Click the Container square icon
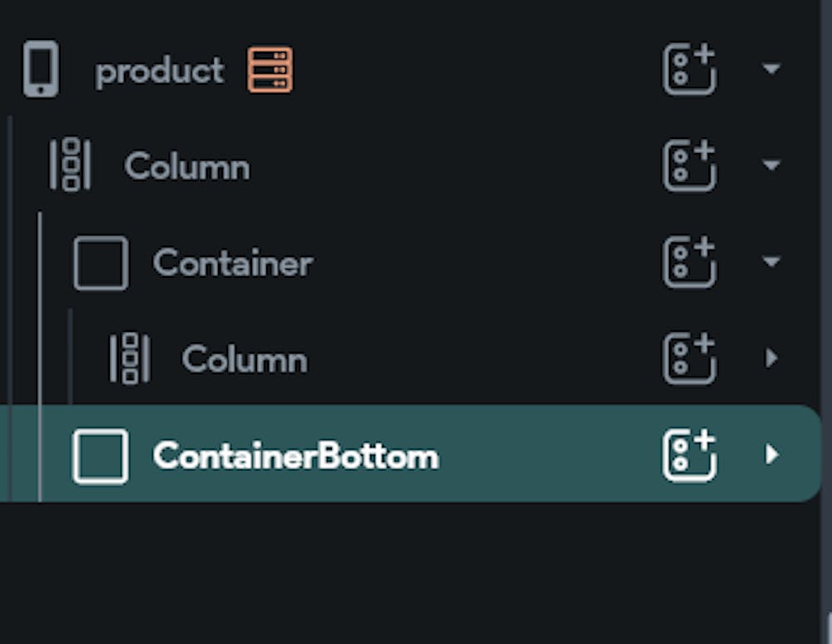The image size is (832, 644). click(101, 263)
